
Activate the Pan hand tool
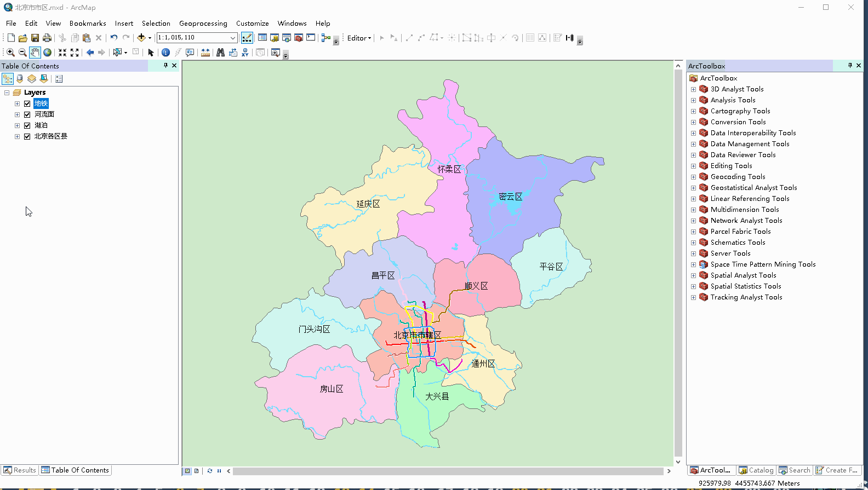[35, 53]
